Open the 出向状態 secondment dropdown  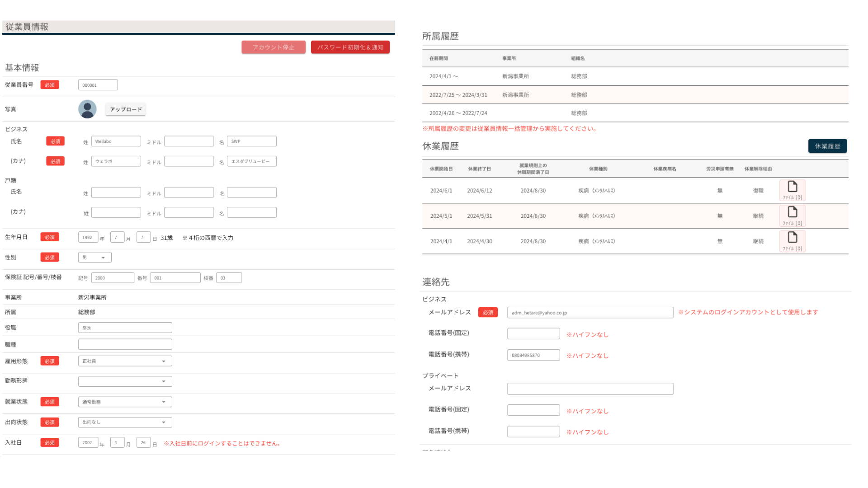[x=125, y=422]
